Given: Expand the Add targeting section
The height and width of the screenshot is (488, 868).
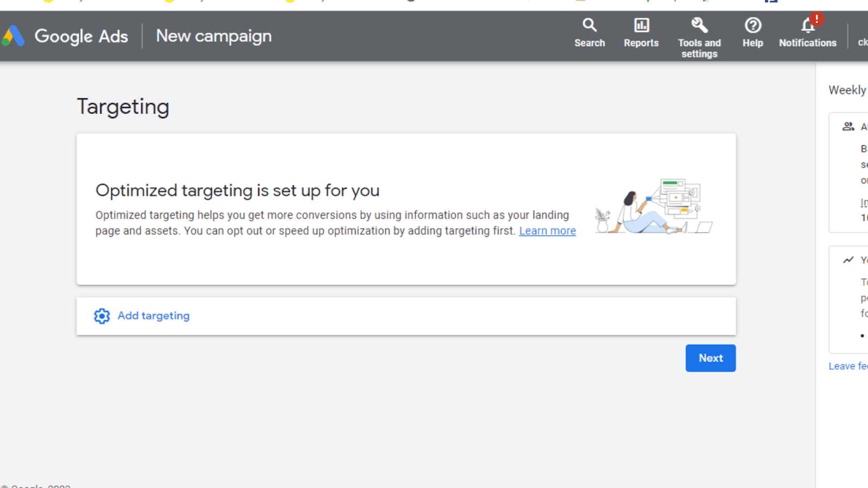Looking at the screenshot, I should point(406,316).
